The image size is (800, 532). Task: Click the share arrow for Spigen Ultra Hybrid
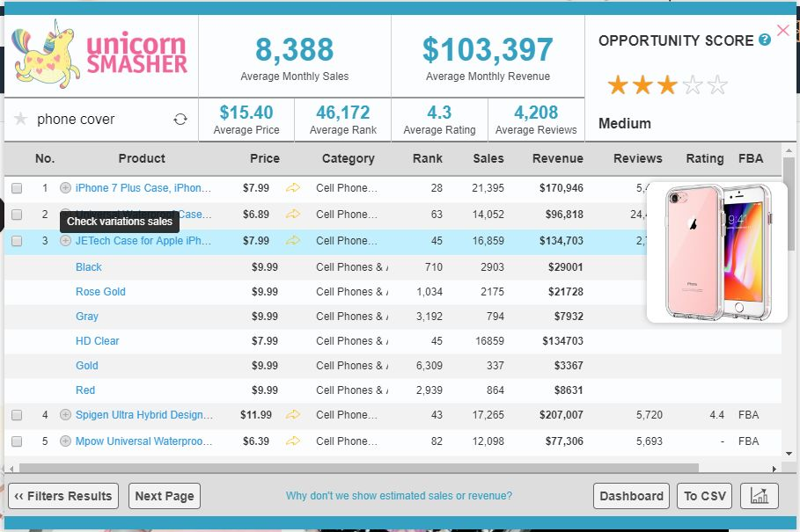293,415
